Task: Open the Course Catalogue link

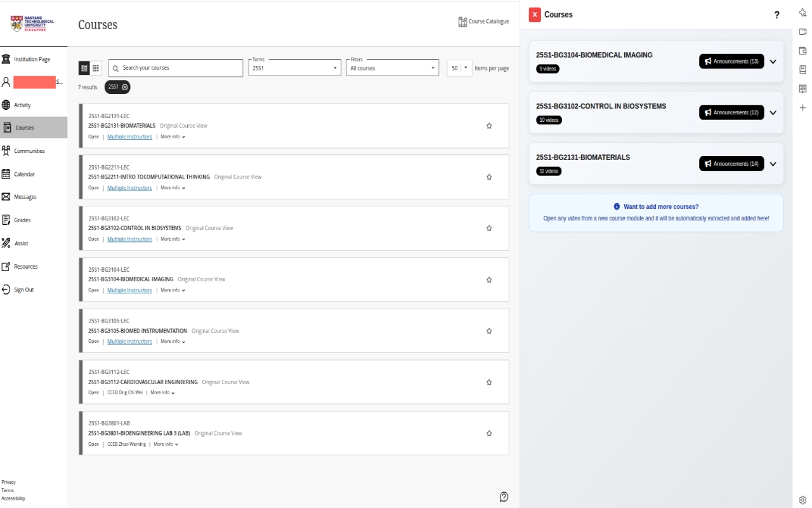Action: [483, 22]
